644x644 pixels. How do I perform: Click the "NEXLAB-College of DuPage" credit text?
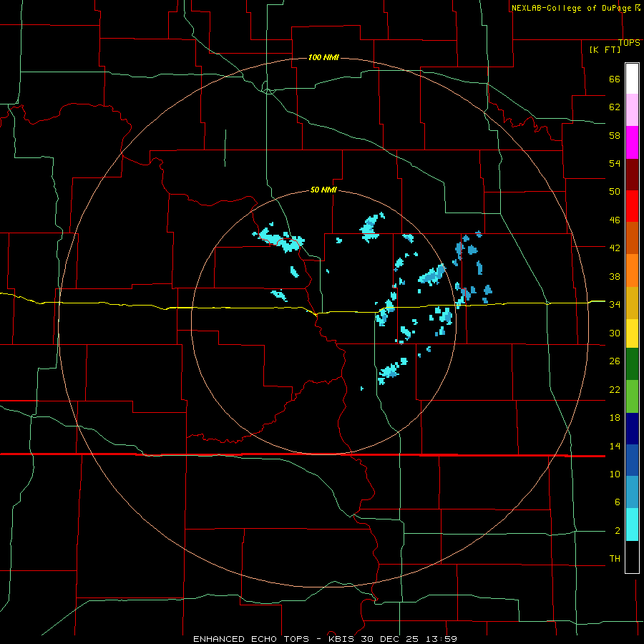571,8
